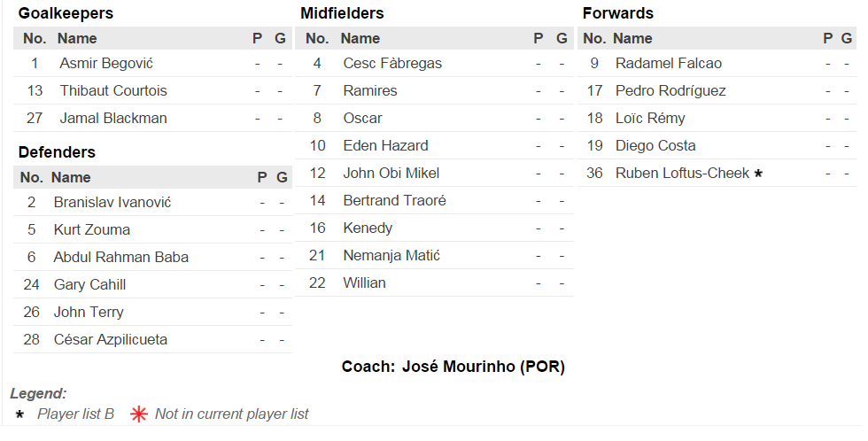The image size is (868, 441).
Task: Click the Midfielders section heading
Action: (342, 13)
